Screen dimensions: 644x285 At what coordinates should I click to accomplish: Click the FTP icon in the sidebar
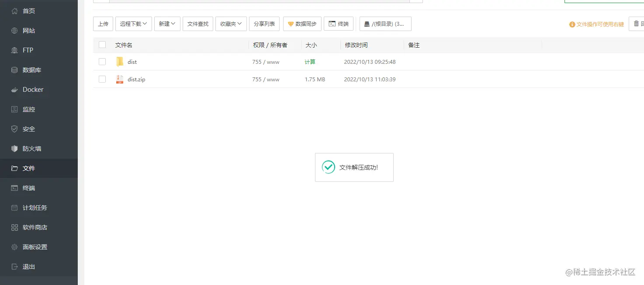coord(14,50)
